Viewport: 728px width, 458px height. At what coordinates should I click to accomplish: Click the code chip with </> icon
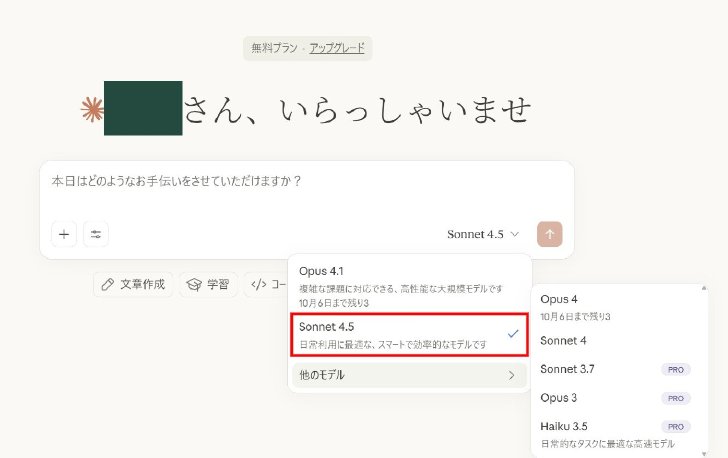click(x=268, y=284)
